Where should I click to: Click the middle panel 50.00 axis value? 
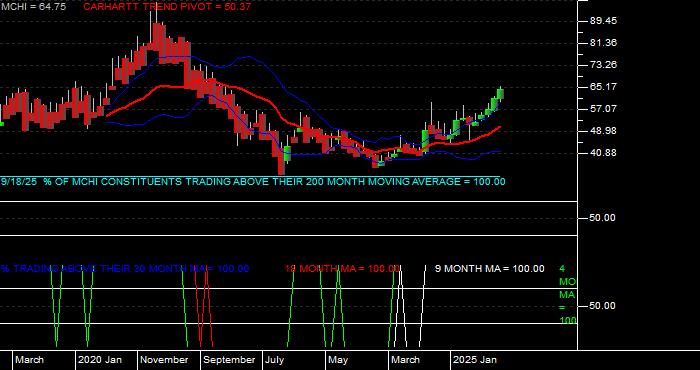pyautogui.click(x=603, y=218)
